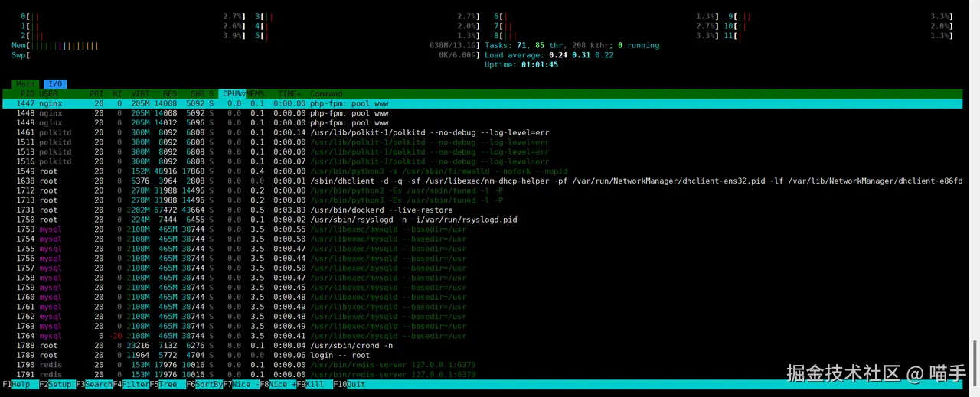Click the CPU 5 usage meter
The height and width of the screenshot is (397, 980).
click(x=367, y=35)
